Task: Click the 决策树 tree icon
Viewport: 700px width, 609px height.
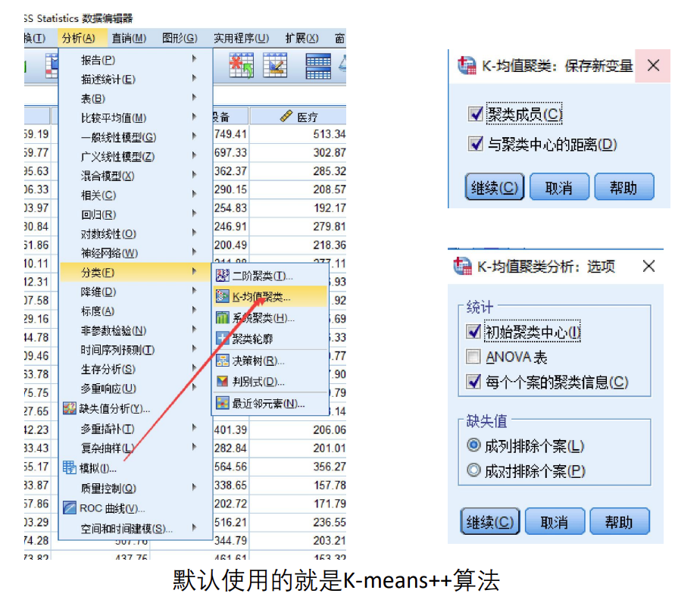Action: [x=222, y=361]
